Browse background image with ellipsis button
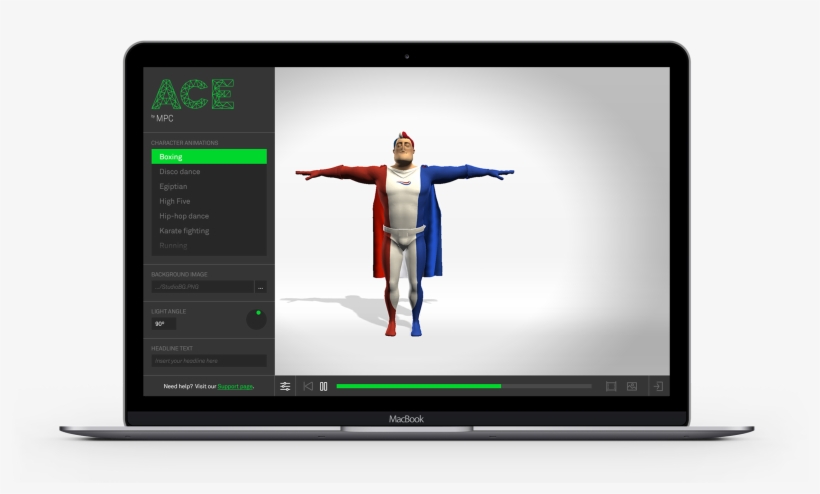 pyautogui.click(x=260, y=287)
